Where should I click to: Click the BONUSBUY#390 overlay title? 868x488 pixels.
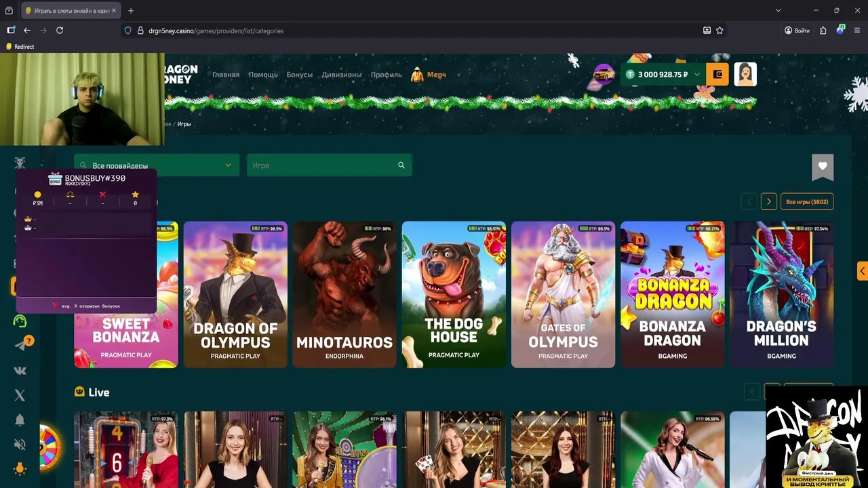point(95,178)
